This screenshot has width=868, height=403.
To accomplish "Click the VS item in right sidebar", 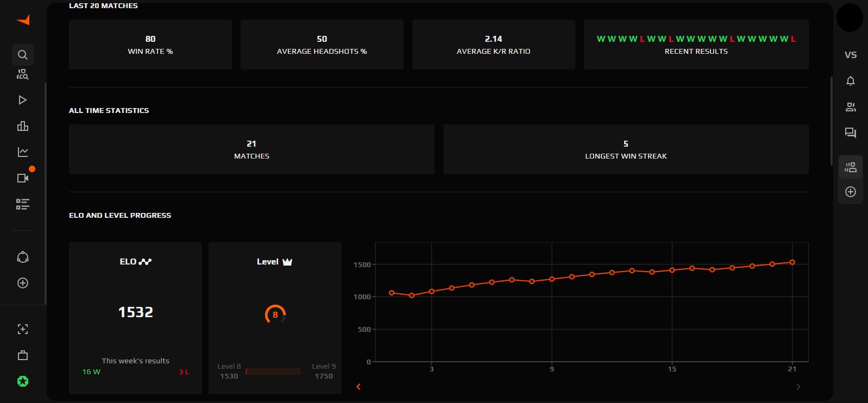I will [851, 55].
